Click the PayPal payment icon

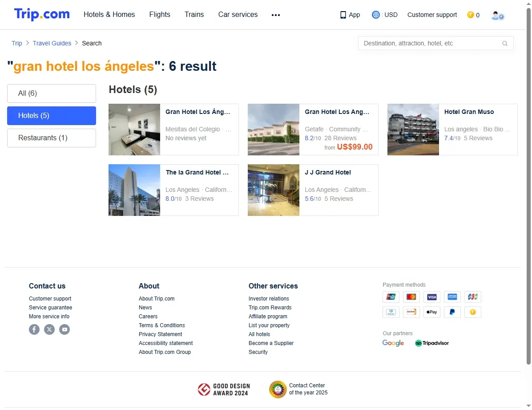[452, 312]
